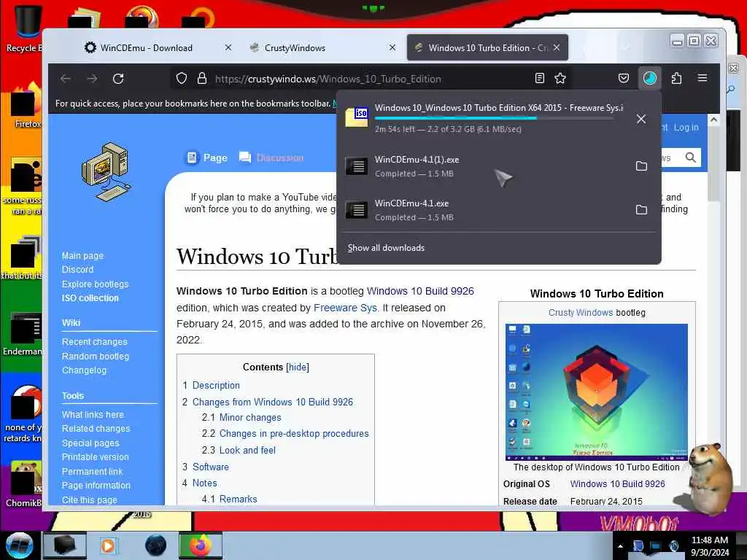Show WinCDEmu-4.1.exe in folder
Screen dimensions: 747x560
click(641, 209)
